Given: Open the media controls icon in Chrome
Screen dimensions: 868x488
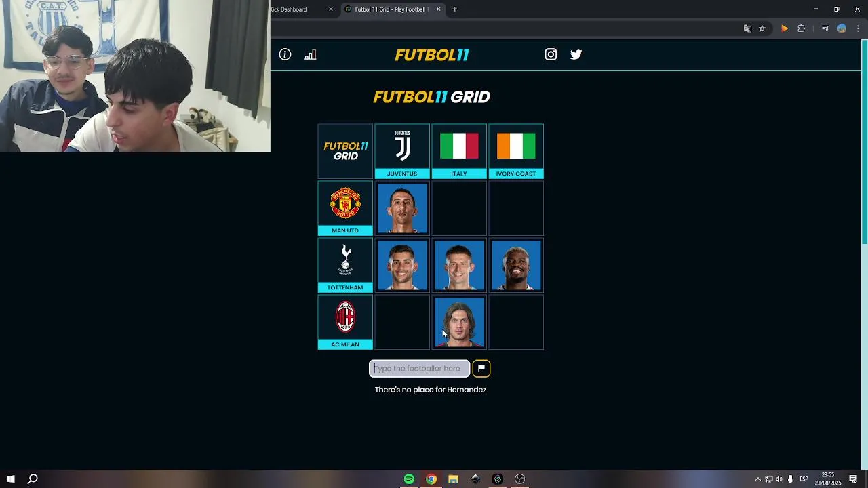Looking at the screenshot, I should tap(825, 28).
